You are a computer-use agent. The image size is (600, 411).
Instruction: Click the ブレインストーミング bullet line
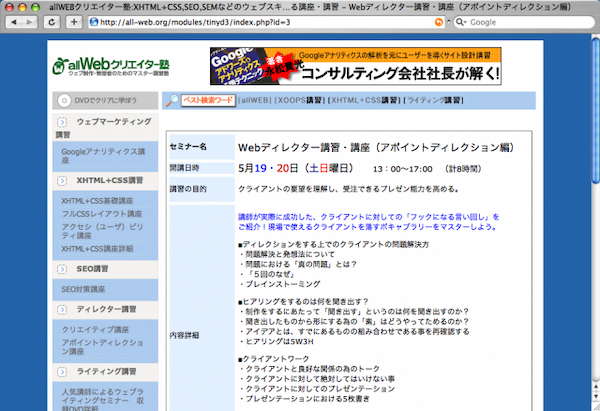click(280, 284)
